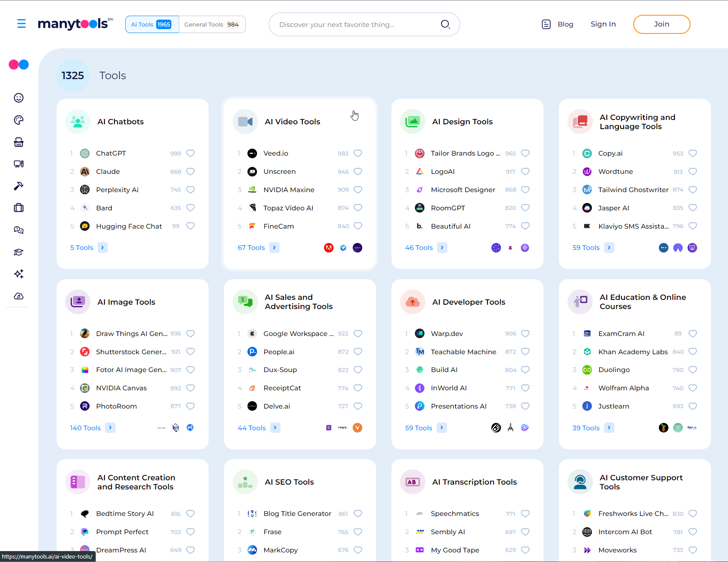728x562 pixels.
Task: Click the smiley face sidebar icon
Action: point(19,98)
